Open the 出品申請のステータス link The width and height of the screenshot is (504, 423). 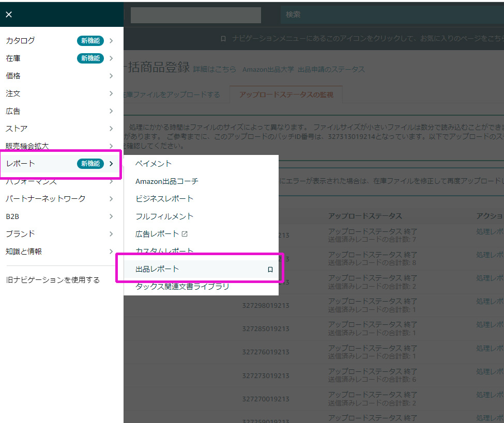tap(331, 69)
